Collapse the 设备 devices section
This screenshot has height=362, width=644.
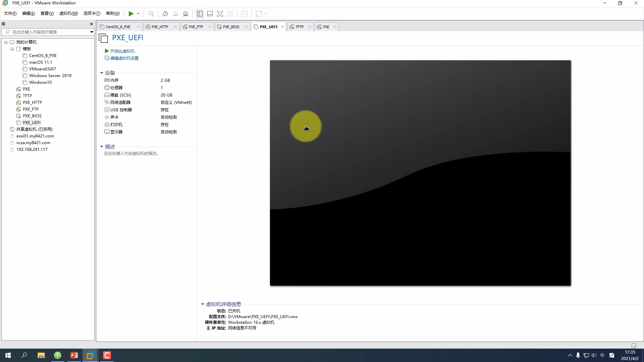(102, 73)
